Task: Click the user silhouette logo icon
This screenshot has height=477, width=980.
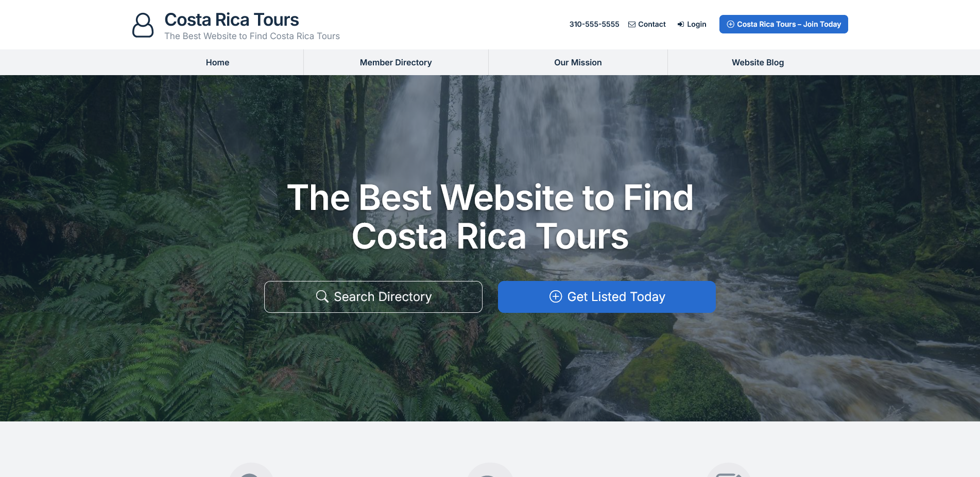Action: point(143,25)
